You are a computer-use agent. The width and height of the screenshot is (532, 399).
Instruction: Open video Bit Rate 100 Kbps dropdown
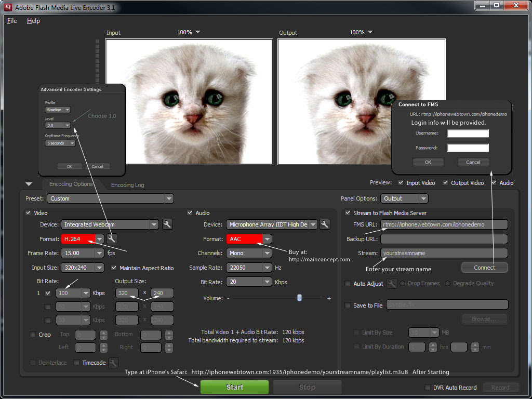(x=73, y=293)
